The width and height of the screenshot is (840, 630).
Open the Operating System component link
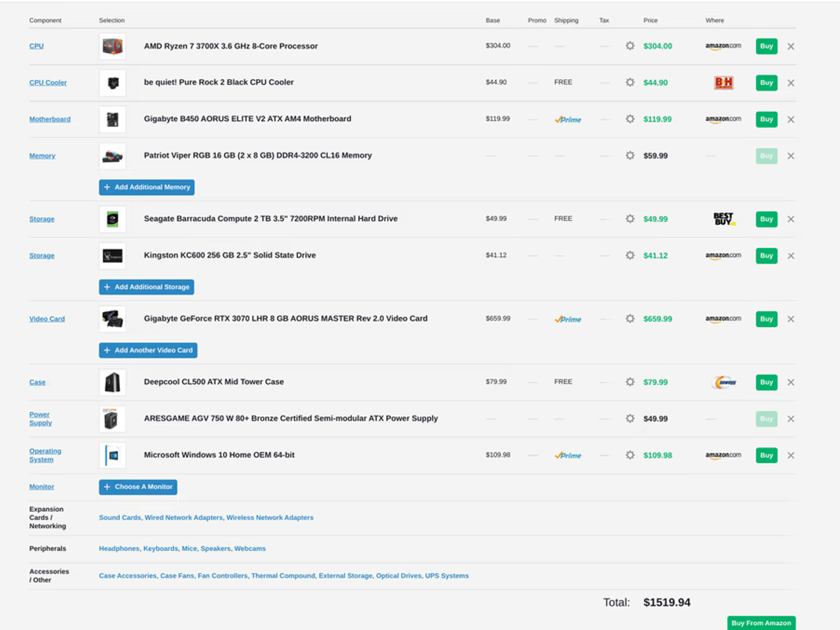point(45,455)
